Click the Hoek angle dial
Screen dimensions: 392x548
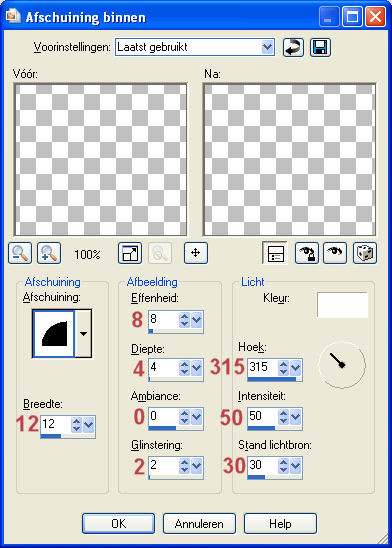coord(342,365)
